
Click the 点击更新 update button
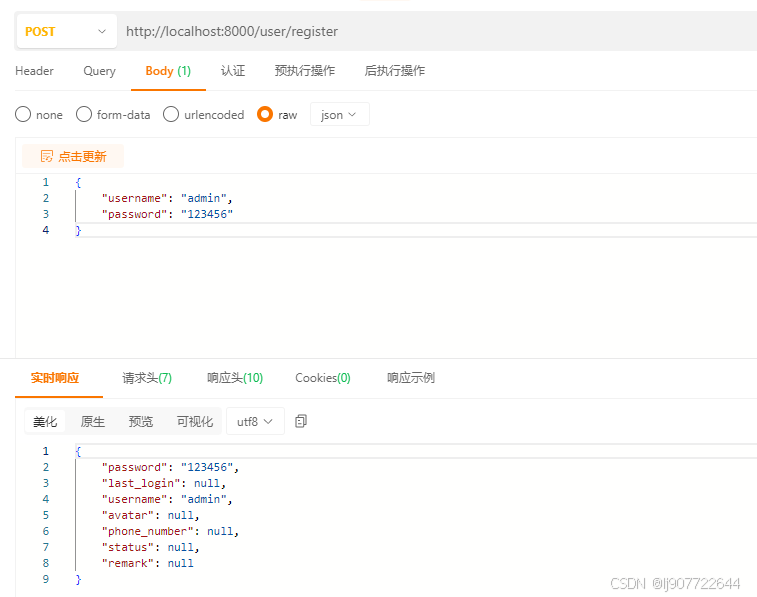(x=73, y=156)
